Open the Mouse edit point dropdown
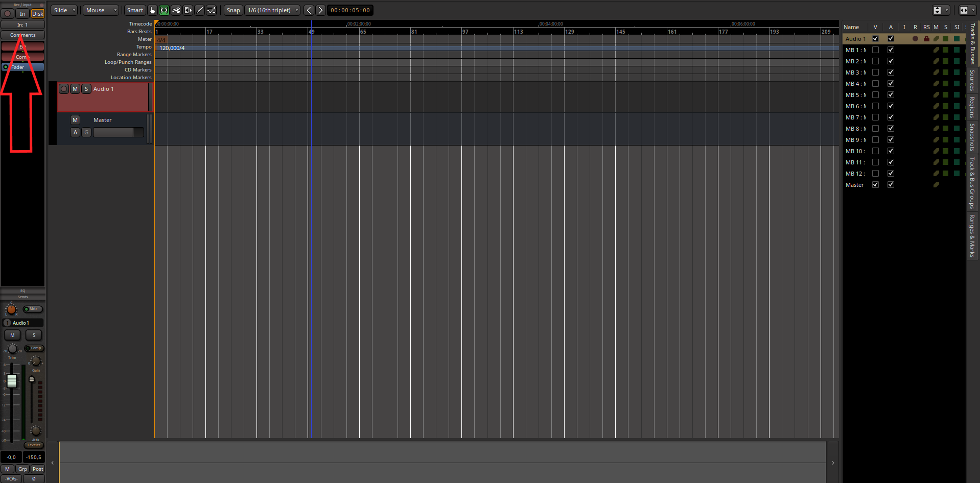The width and height of the screenshot is (980, 483). tap(101, 10)
